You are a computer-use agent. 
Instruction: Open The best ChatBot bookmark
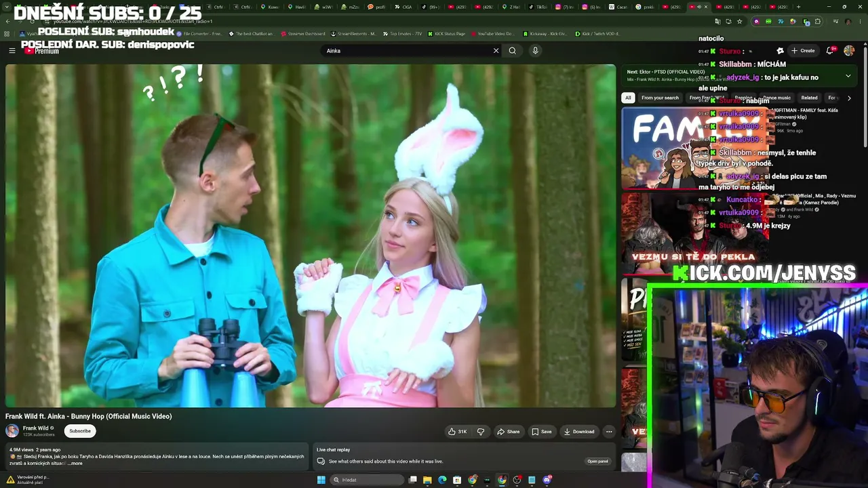pyautogui.click(x=251, y=33)
